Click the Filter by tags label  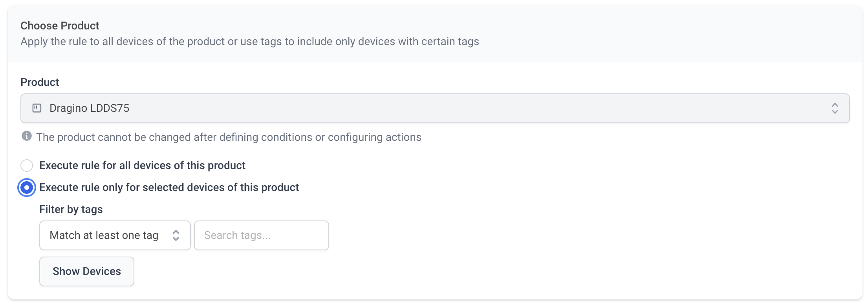click(x=71, y=209)
